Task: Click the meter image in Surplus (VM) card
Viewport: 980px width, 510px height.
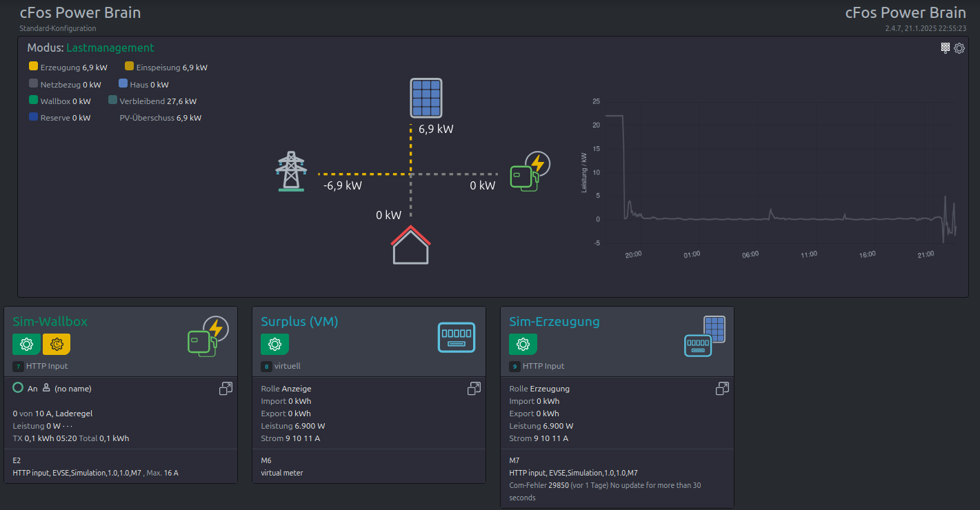Action: 457,337
